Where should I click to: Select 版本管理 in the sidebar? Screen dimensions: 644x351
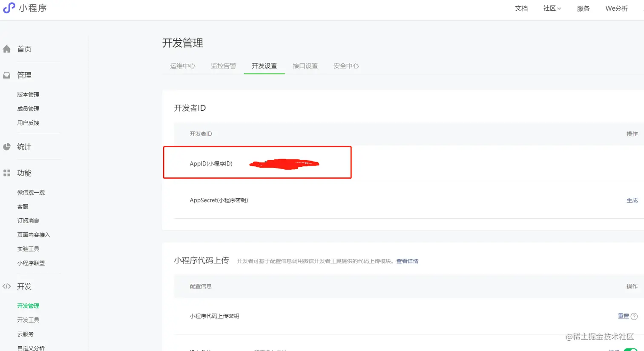[28, 94]
